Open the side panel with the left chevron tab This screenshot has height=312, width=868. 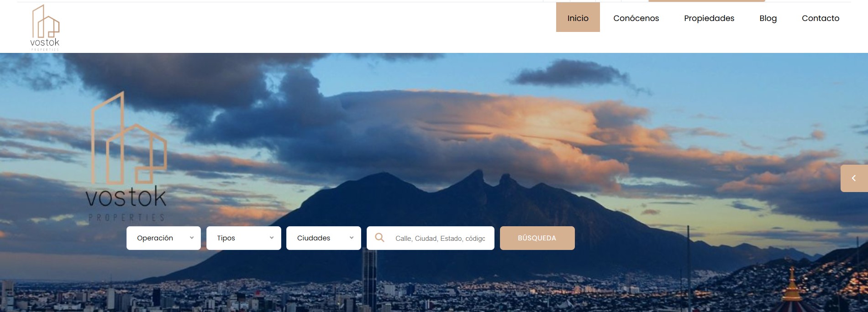(853, 178)
